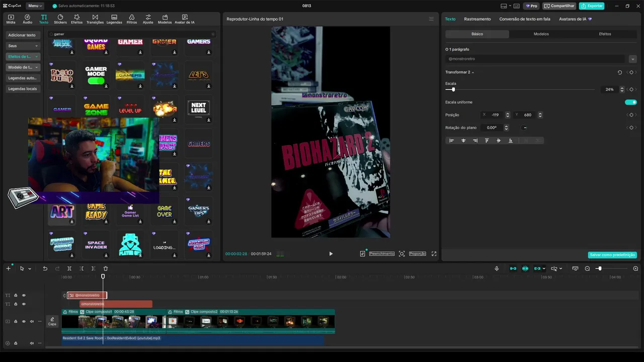Viewport: 644px width, 362px height.
Task: Open the Stickers panel
Action: click(60, 19)
